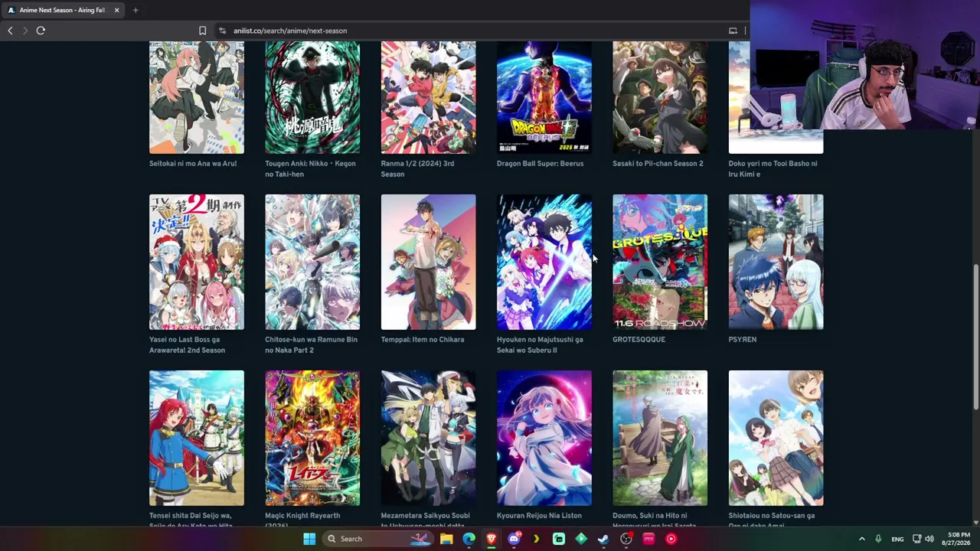This screenshot has width=980, height=551.
Task: Reload the AniList page
Action: 41,31
